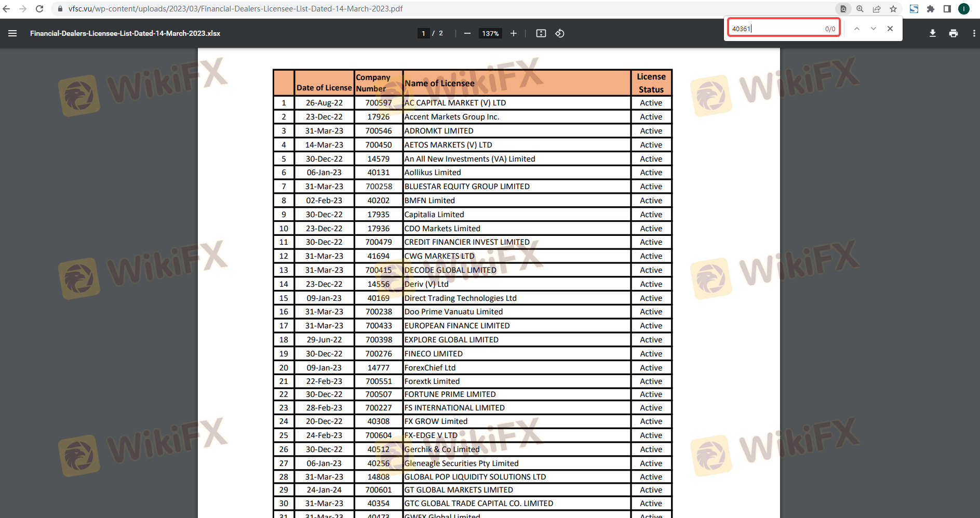Rotate the document counterclockwise
The image size is (980, 518).
[x=560, y=33]
